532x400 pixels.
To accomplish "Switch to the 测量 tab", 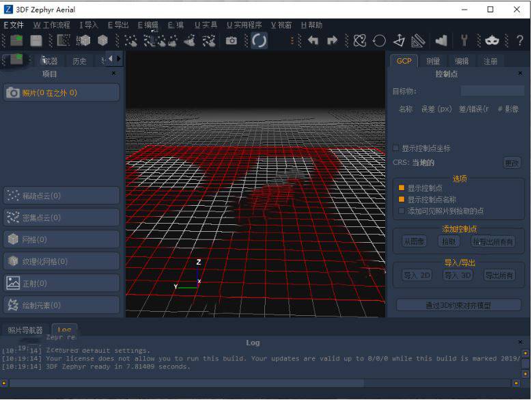I will [433, 61].
